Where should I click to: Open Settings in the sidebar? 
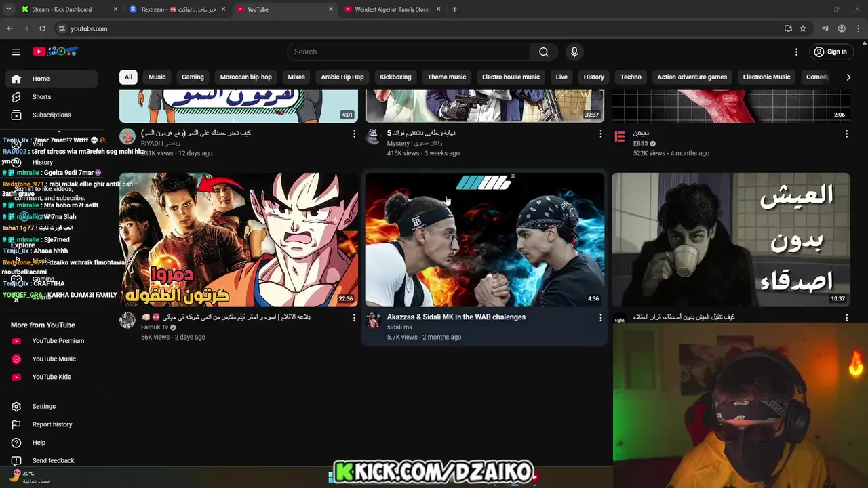[x=52, y=406]
